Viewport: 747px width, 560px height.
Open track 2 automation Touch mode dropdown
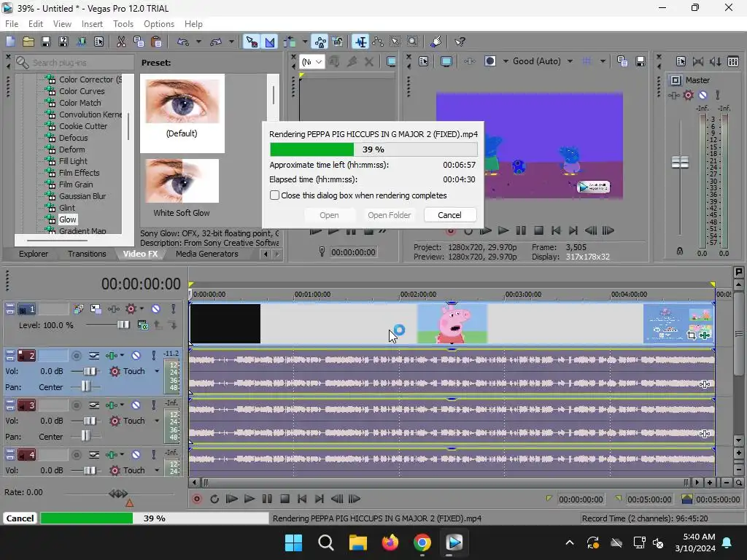[157, 371]
